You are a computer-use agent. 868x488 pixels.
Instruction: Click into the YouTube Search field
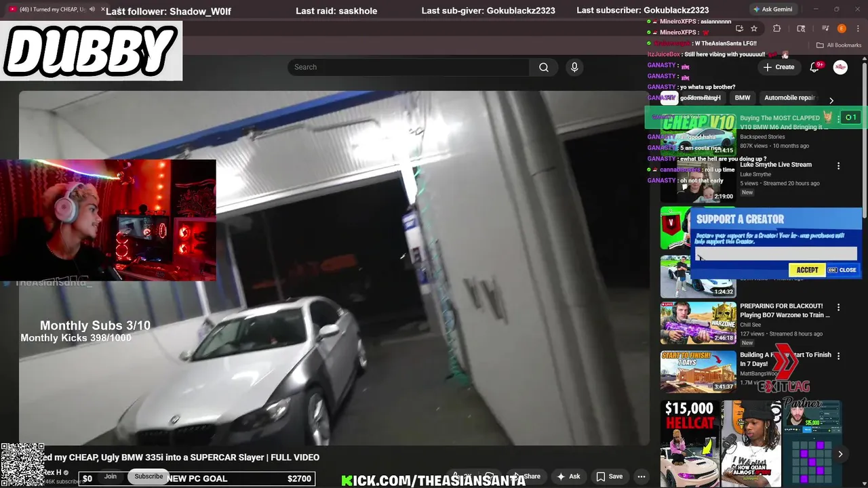[409, 67]
